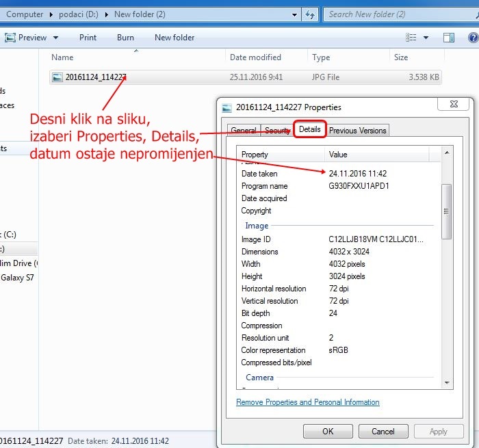This screenshot has height=448, width=479.
Task: Open the address bar history dropdown
Action: click(x=294, y=14)
